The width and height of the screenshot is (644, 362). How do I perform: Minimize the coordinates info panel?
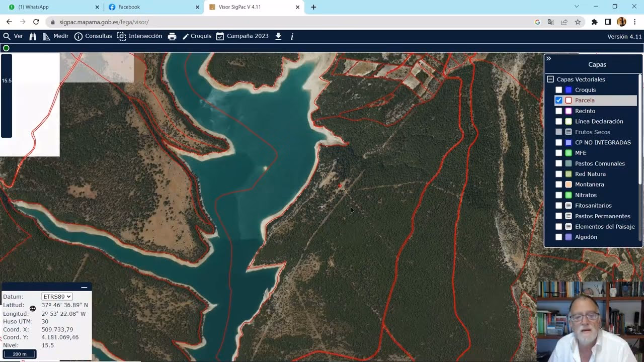point(84,288)
